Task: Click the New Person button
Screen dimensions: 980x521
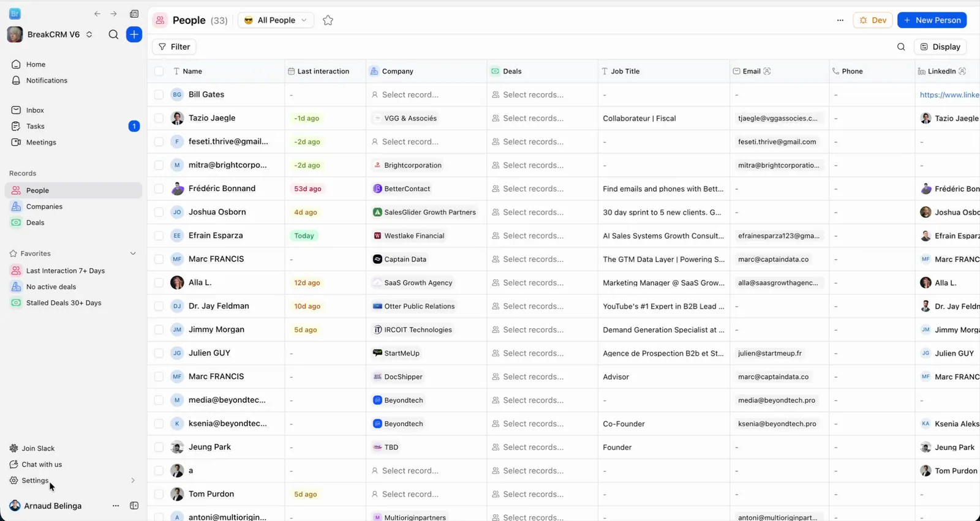Action: coord(932,20)
